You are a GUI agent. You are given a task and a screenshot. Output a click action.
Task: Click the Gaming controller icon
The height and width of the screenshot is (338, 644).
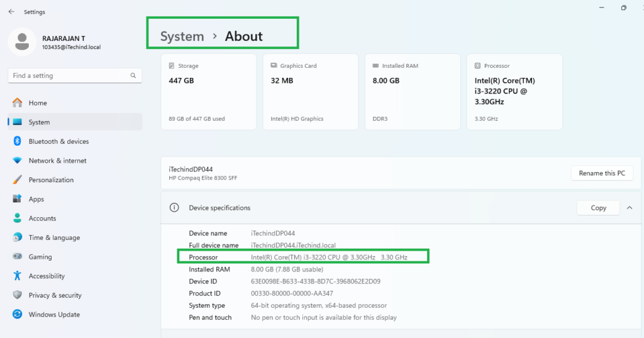tap(17, 256)
